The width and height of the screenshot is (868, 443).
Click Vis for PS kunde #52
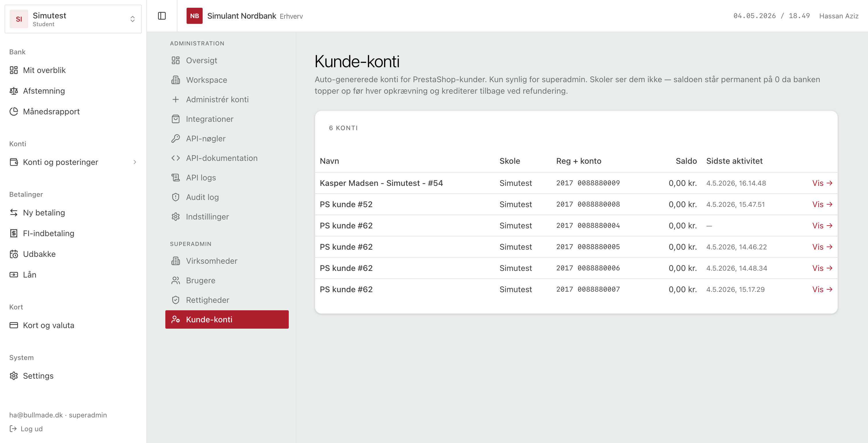click(x=822, y=204)
